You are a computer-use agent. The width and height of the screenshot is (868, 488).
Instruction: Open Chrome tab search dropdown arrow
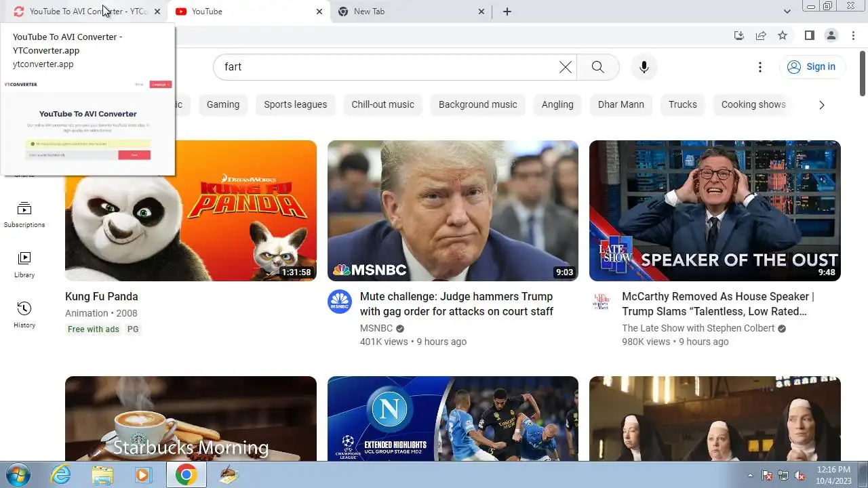click(787, 12)
